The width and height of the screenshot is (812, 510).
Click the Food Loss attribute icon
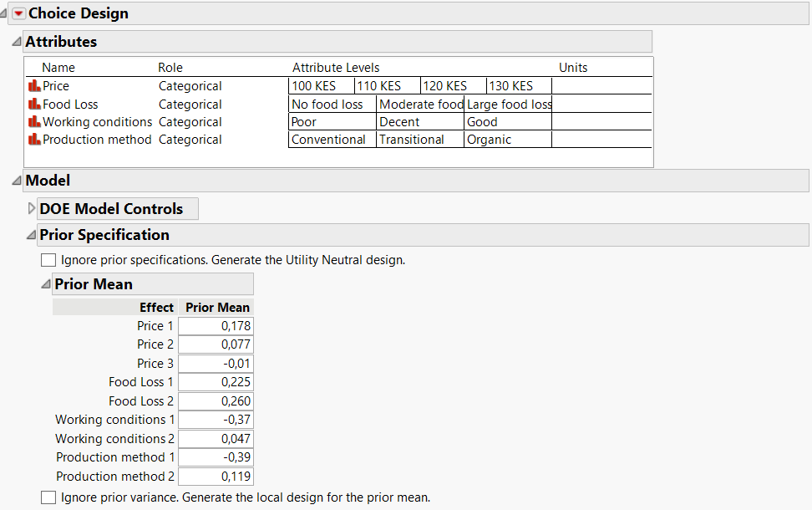(34, 104)
